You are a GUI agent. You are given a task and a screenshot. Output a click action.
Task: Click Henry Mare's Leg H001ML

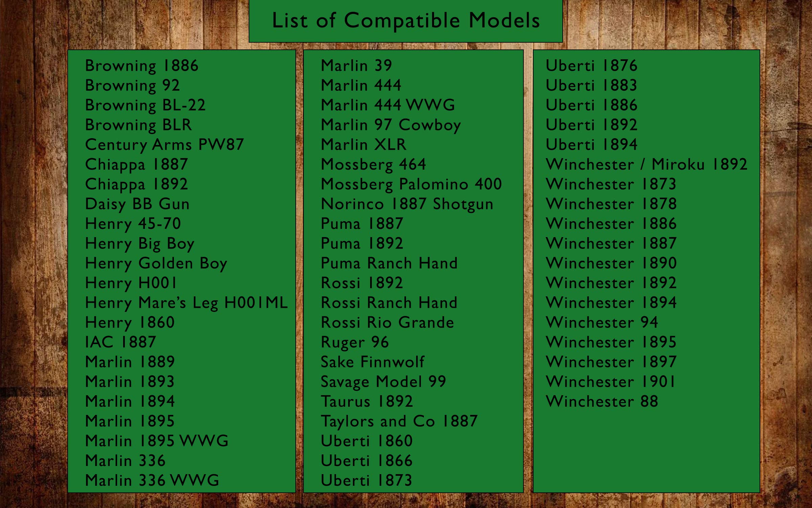tap(186, 303)
